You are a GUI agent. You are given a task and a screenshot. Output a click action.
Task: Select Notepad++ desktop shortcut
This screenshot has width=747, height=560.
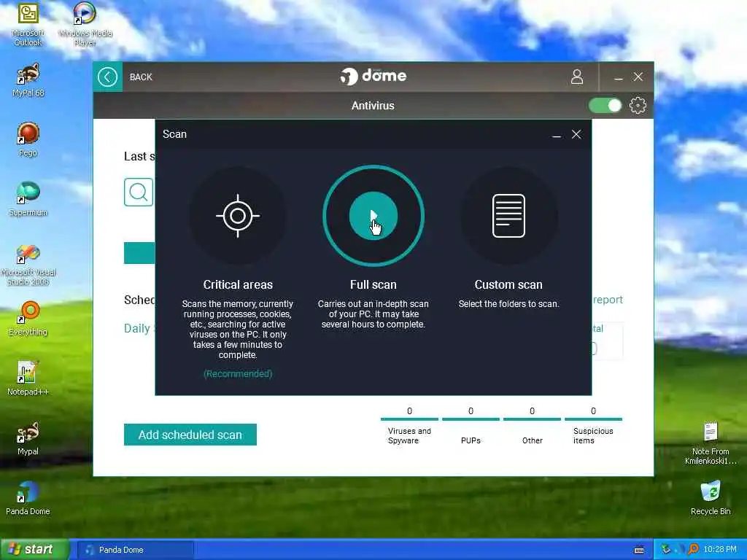pos(28,379)
